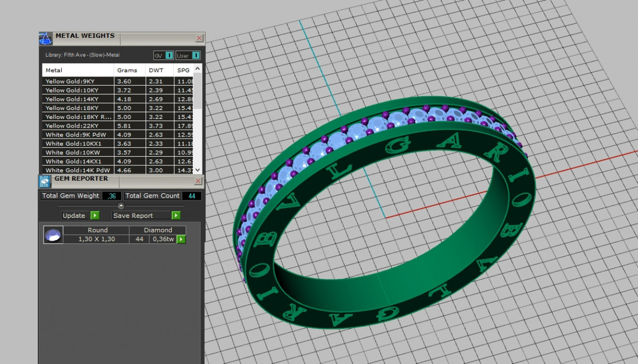Collapse the gem reporter section with the up arrow
The width and height of the screenshot is (638, 364).
(121, 206)
